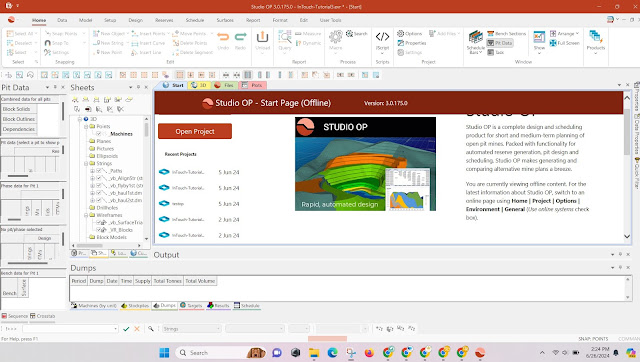Click the Studio OP pit design thumbnail
Viewport: 640px width, 362px height.
tap(365, 164)
